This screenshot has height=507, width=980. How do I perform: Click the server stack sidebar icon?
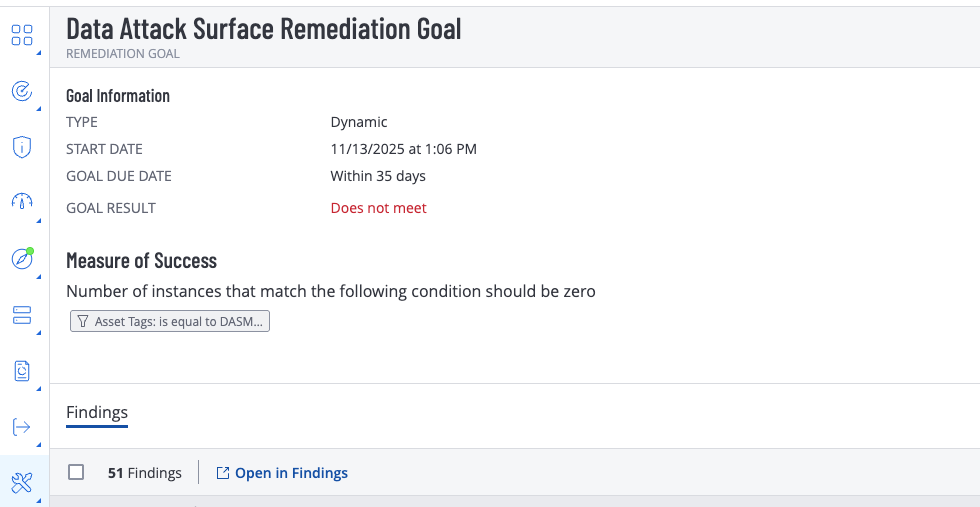click(22, 315)
